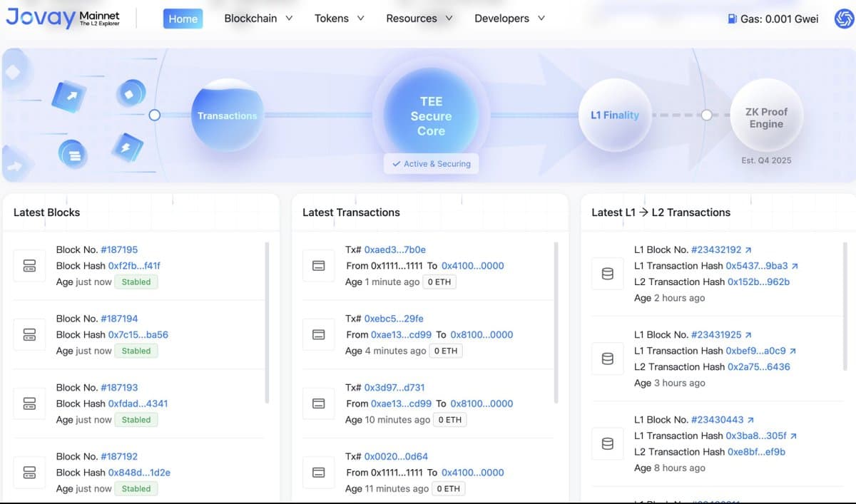Open transaction 0xebc5...29fe
Viewport: 856px width, 504px height.
(x=394, y=319)
